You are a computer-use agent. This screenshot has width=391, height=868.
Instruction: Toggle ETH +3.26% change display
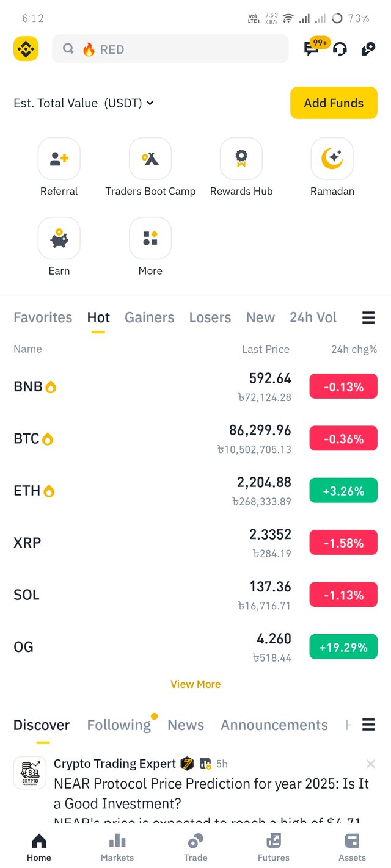pos(343,491)
